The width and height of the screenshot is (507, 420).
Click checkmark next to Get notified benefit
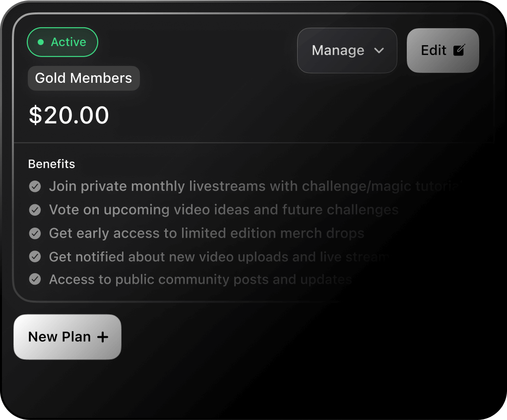(35, 256)
